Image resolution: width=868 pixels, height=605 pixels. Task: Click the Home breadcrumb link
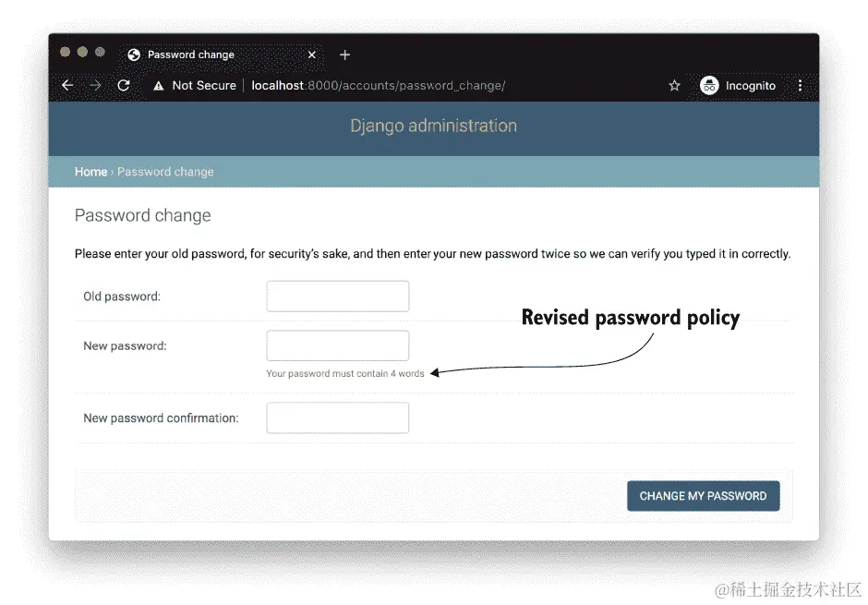click(90, 172)
